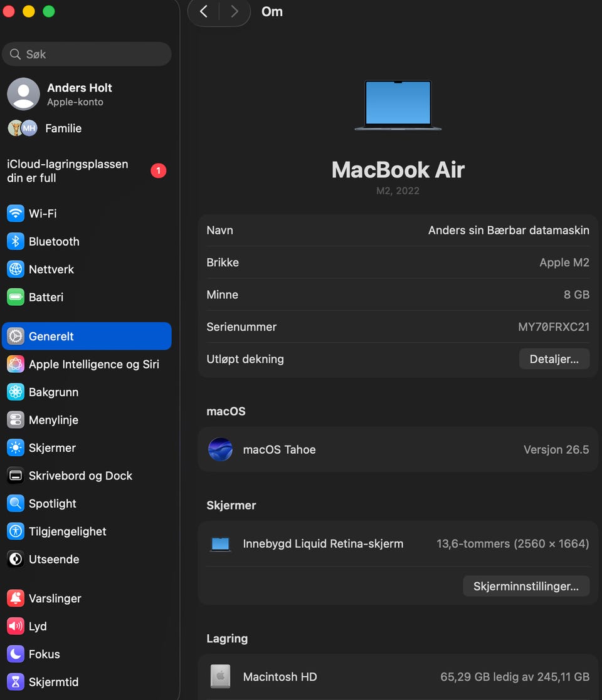Click the macOS Tahoe label
Screen dimensions: 602x700
[279, 449]
